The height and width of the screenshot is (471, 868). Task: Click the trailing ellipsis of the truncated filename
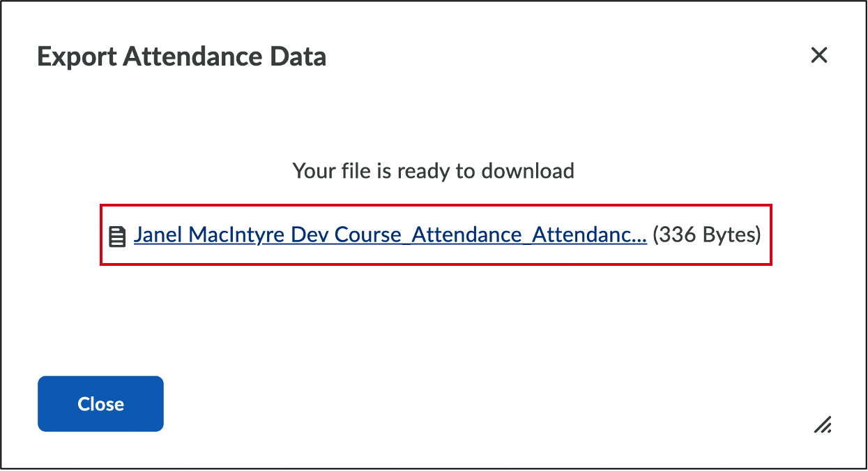pyautogui.click(x=639, y=235)
